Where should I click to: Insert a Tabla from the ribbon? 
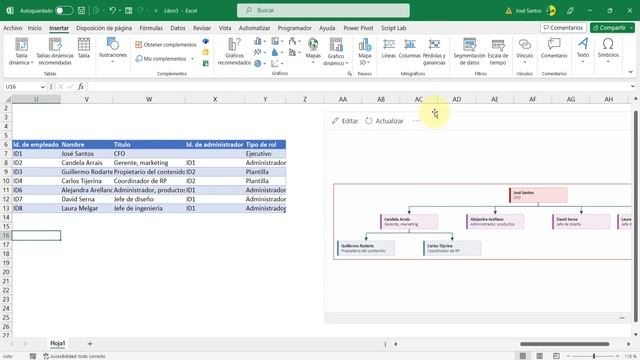(84, 48)
